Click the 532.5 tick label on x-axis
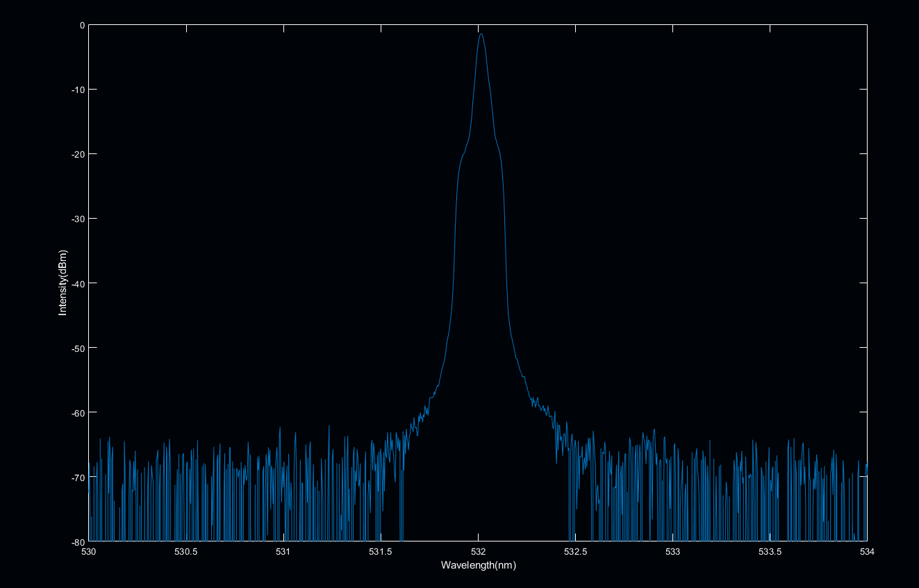The width and height of the screenshot is (919, 588). [575, 552]
